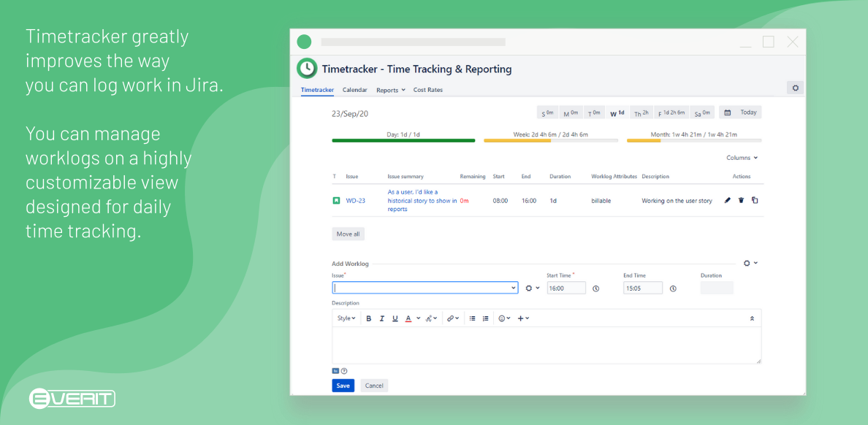Click the 'Worklog Attributes' column header
Image resolution: width=868 pixels, height=425 pixels.
(x=614, y=177)
